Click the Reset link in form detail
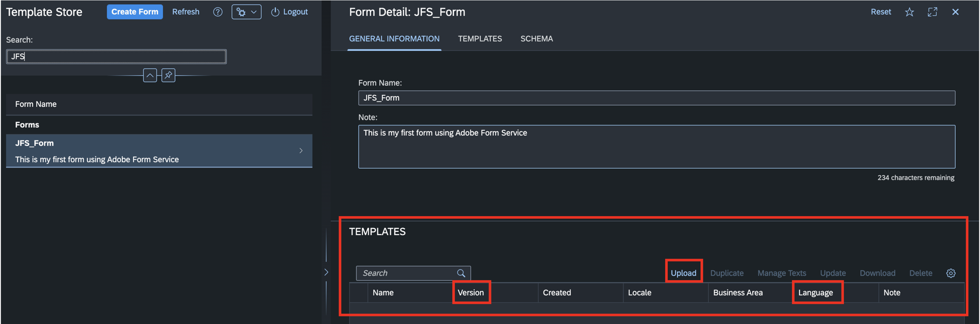 pos(881,12)
